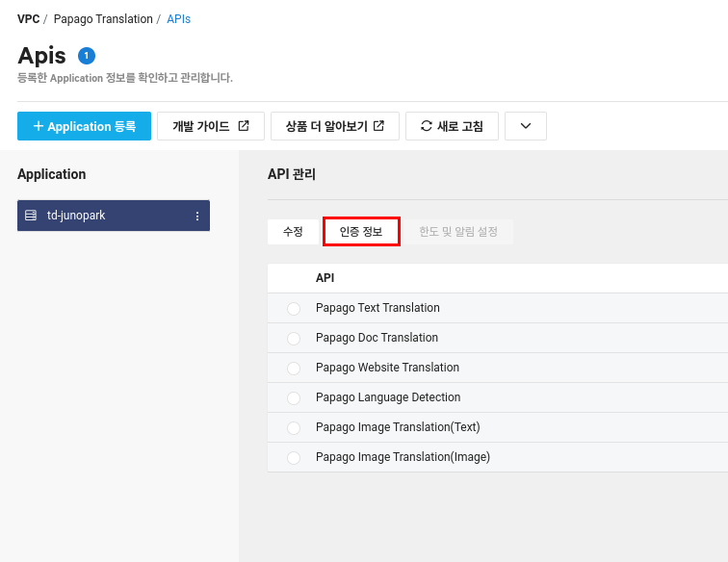
Task: Select Papago Image Translation(Text) radio button
Action: pyautogui.click(x=294, y=428)
